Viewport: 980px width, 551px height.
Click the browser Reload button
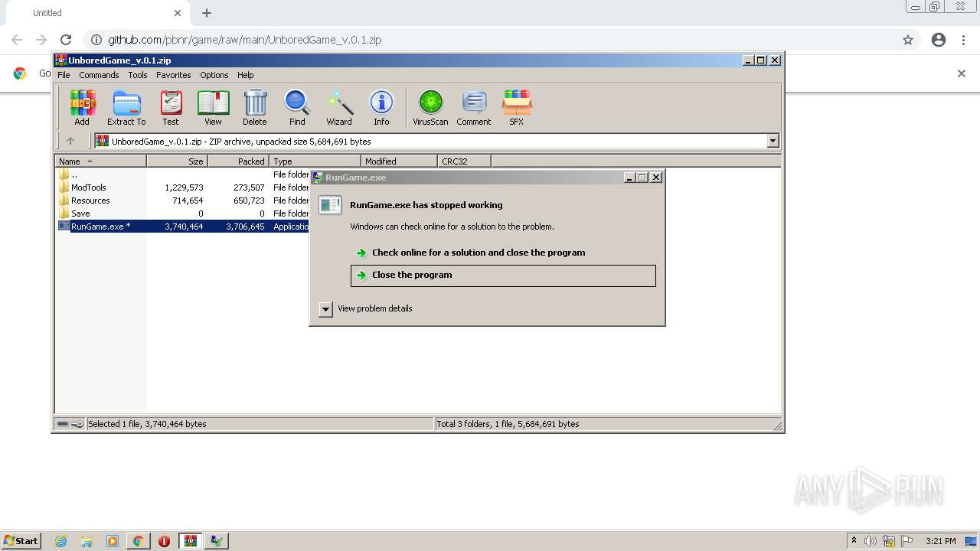(66, 40)
